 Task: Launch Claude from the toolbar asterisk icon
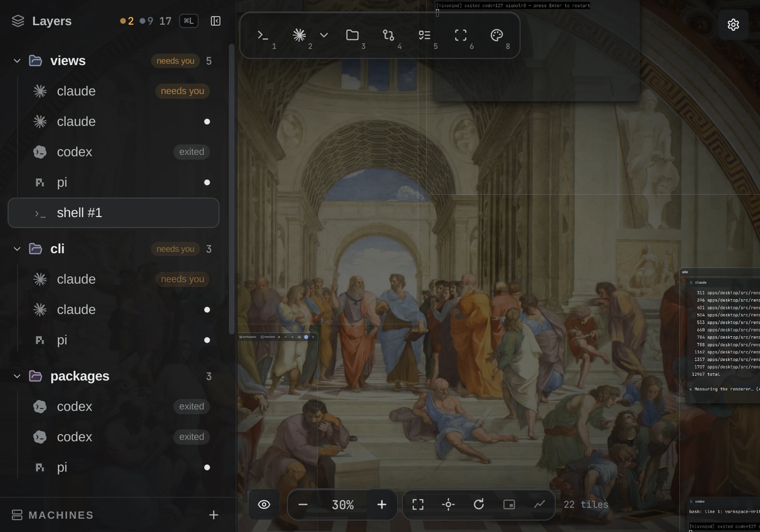pos(299,35)
